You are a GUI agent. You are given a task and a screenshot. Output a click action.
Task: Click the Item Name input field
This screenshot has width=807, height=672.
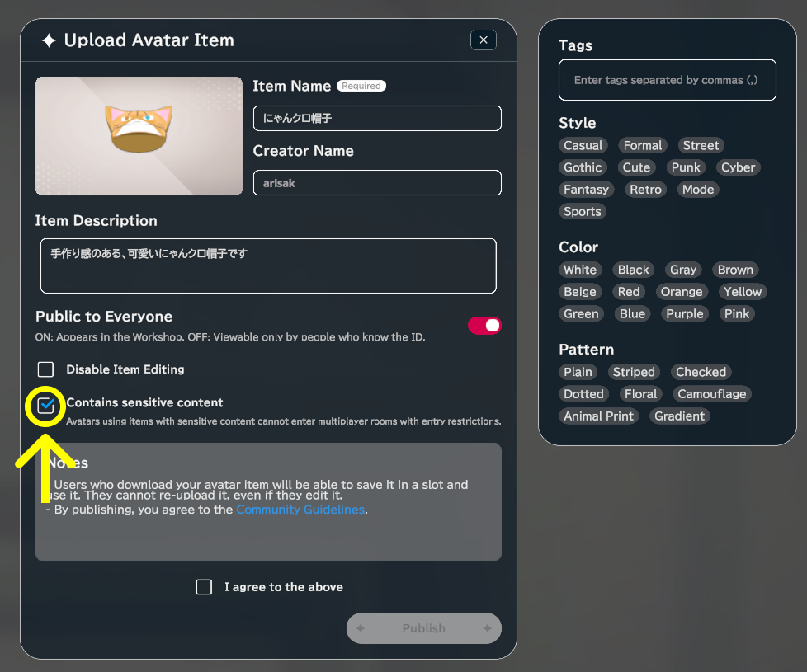pyautogui.click(x=377, y=118)
